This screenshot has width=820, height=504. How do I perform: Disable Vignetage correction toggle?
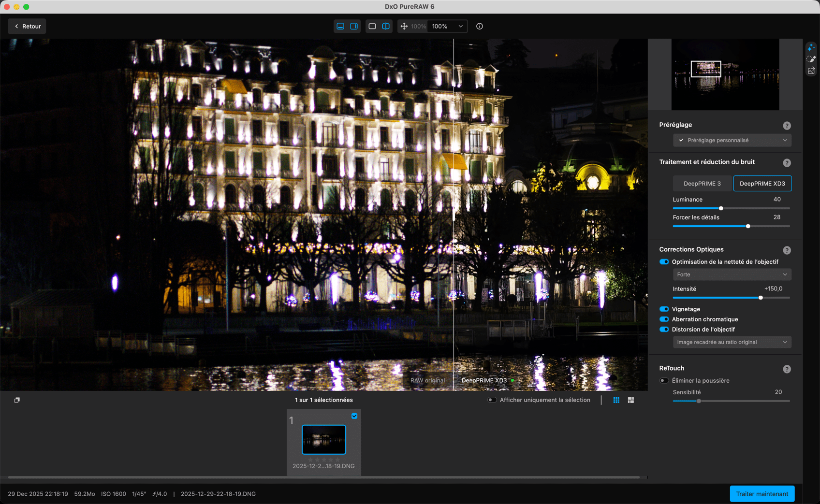pyautogui.click(x=664, y=309)
